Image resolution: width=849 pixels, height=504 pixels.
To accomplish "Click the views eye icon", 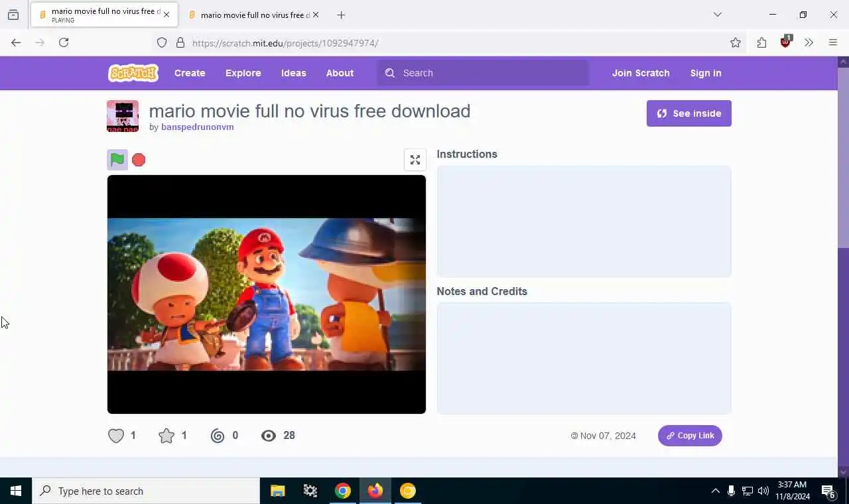I will 269,436.
